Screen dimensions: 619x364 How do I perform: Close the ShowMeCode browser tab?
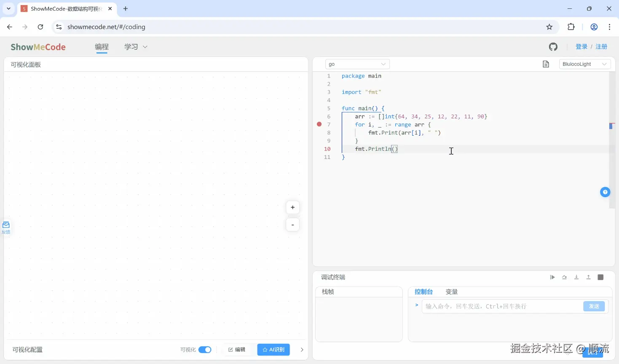(x=110, y=8)
